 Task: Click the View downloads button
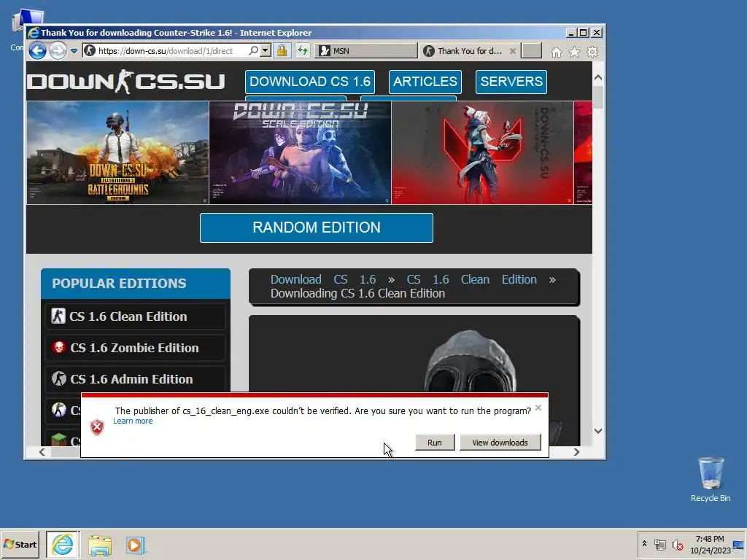coord(500,443)
